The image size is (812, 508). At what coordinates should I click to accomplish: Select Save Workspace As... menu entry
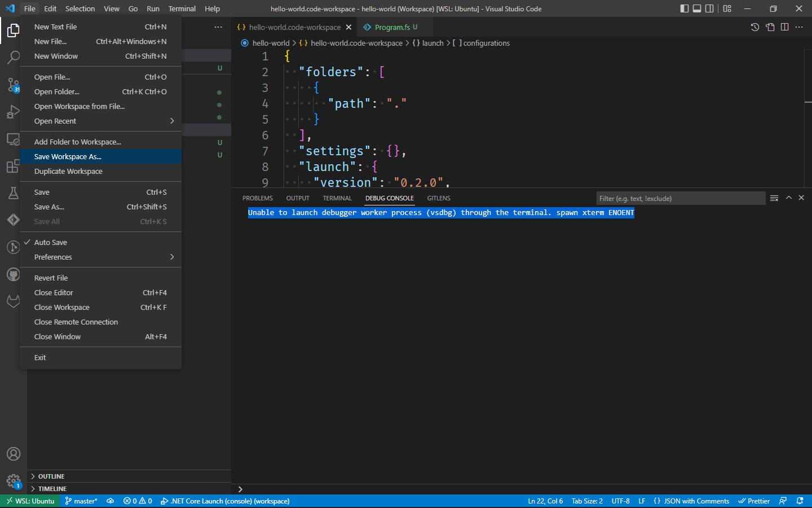click(68, 156)
